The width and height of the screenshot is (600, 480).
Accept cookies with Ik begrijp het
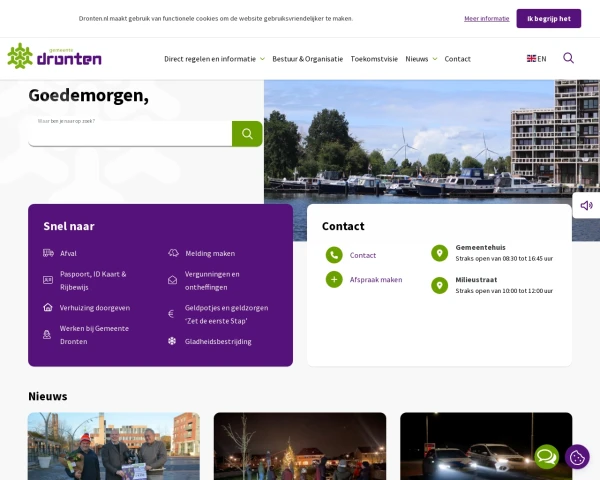click(x=549, y=18)
